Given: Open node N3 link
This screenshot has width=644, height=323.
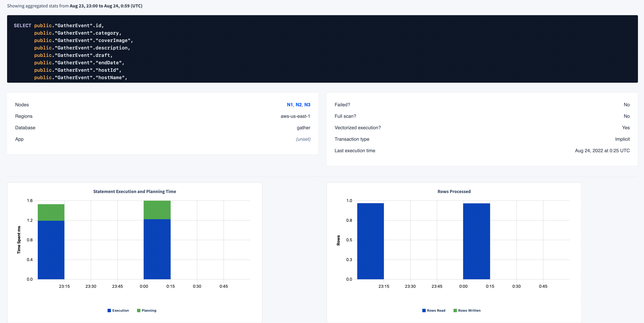Looking at the screenshot, I should pyautogui.click(x=307, y=105).
